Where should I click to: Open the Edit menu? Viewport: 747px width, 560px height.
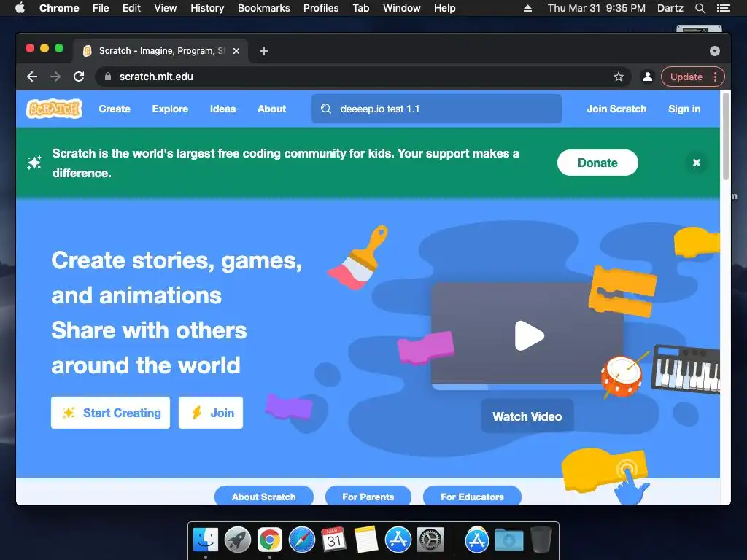[131, 8]
